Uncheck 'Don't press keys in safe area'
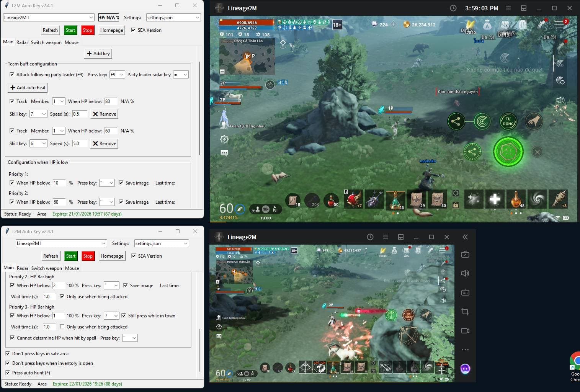Image resolution: width=580 pixels, height=392 pixels. coord(8,353)
